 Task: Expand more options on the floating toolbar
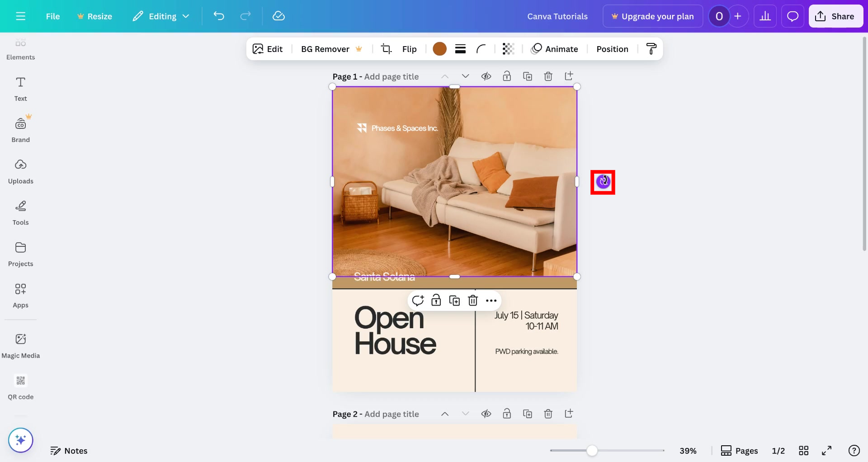(491, 300)
